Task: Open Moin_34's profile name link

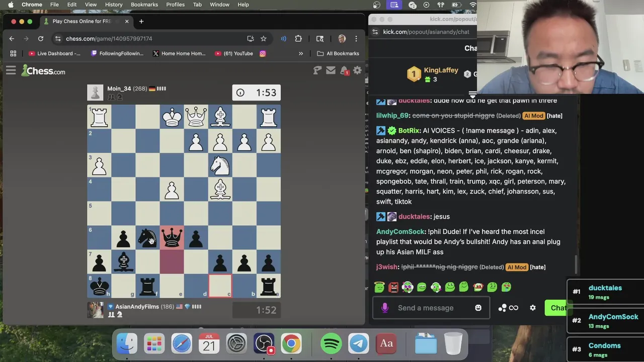Action: pos(119,88)
